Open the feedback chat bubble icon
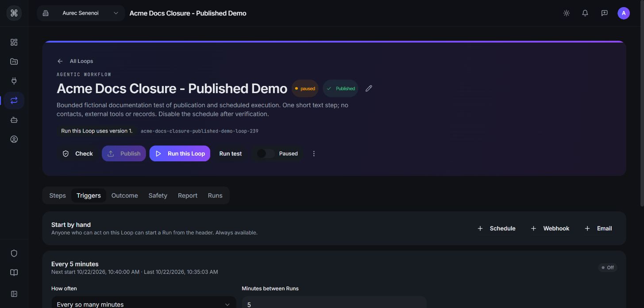This screenshot has width=644, height=308. 604,13
